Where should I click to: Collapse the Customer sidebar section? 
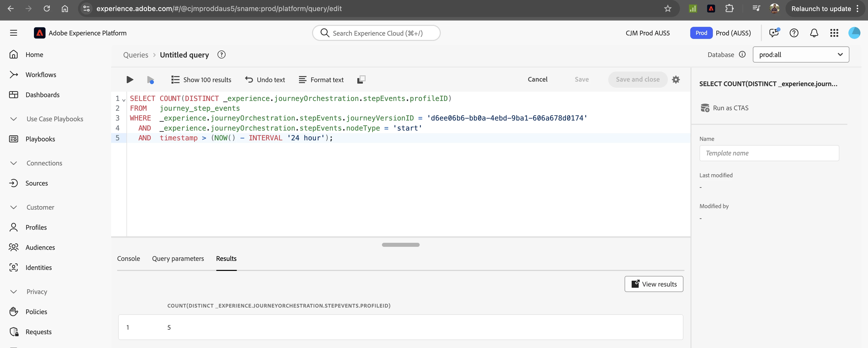click(x=14, y=207)
